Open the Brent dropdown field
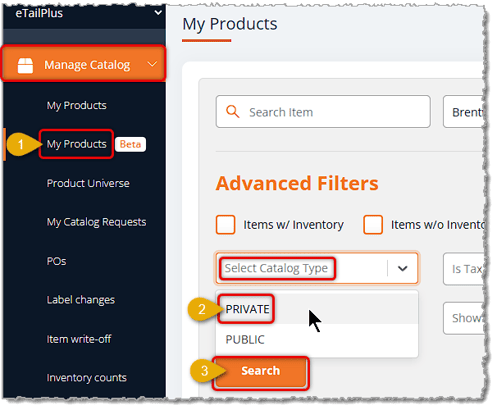Image resolution: width=497 pixels, height=410 pixels. point(463,112)
